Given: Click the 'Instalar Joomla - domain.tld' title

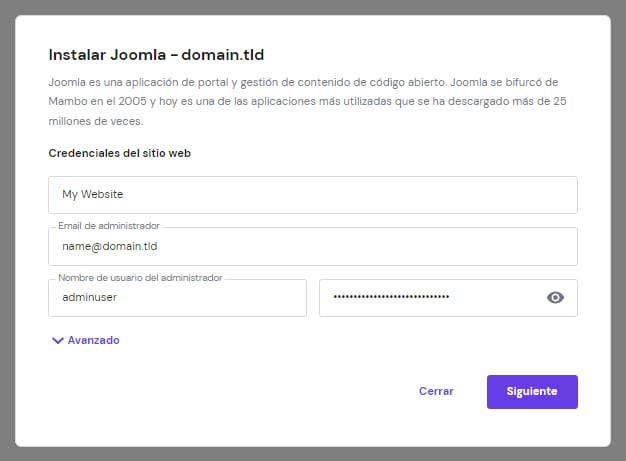Looking at the screenshot, I should point(156,54).
